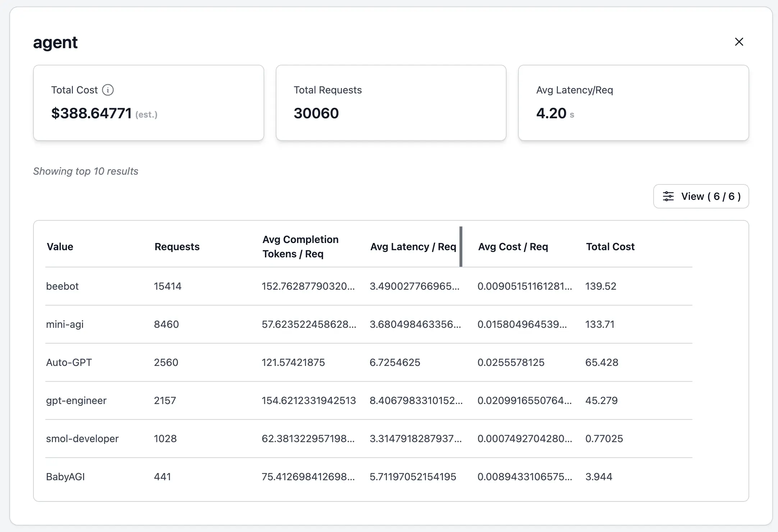This screenshot has height=532, width=778.
Task: Click the 'Showing top 10 results' text
Action: tap(86, 171)
